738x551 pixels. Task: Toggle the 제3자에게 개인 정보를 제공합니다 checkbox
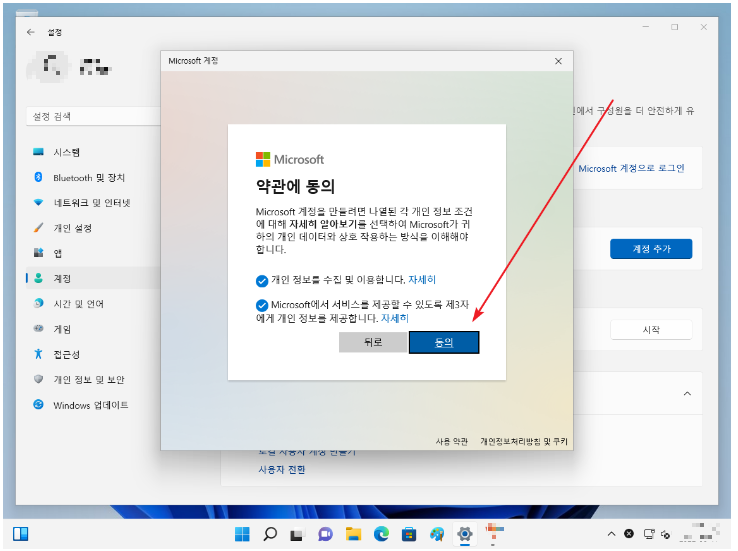tap(262, 305)
